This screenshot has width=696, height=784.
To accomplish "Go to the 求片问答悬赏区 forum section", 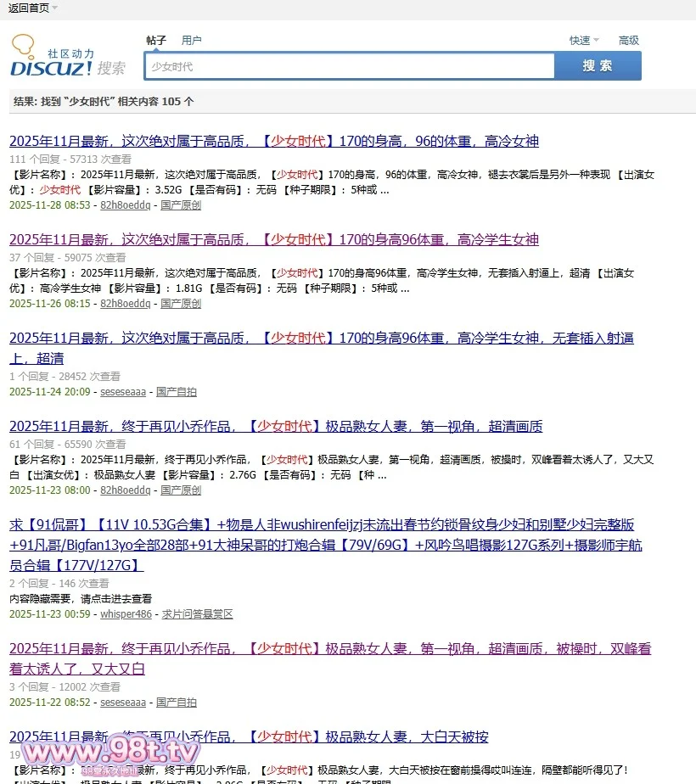I will pos(197,614).
